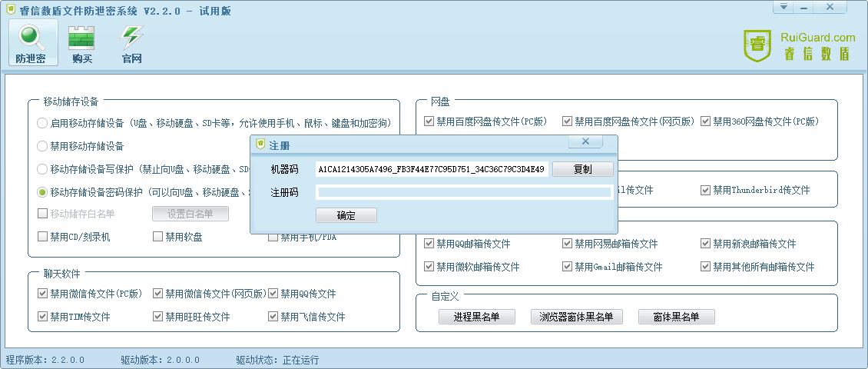Viewport: 868px width, 369px height.
Task: Click 驱动状态: 正在运行 status text
Action: click(277, 360)
